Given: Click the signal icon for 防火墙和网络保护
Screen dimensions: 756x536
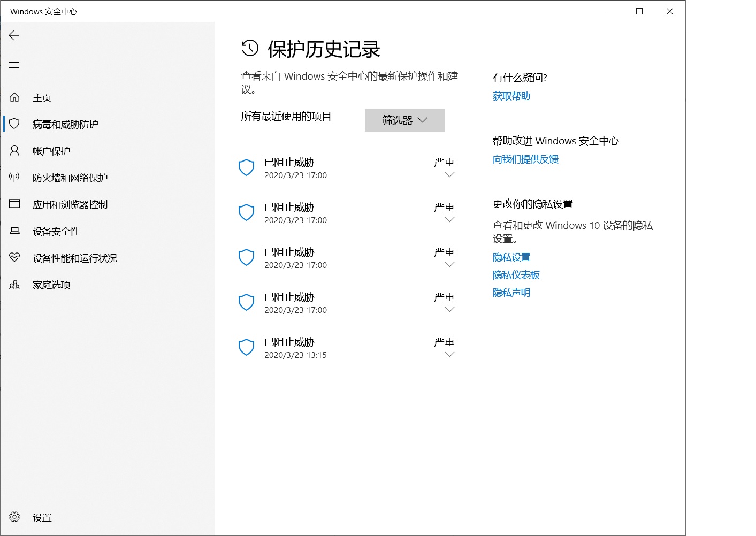Looking at the screenshot, I should pyautogui.click(x=14, y=178).
